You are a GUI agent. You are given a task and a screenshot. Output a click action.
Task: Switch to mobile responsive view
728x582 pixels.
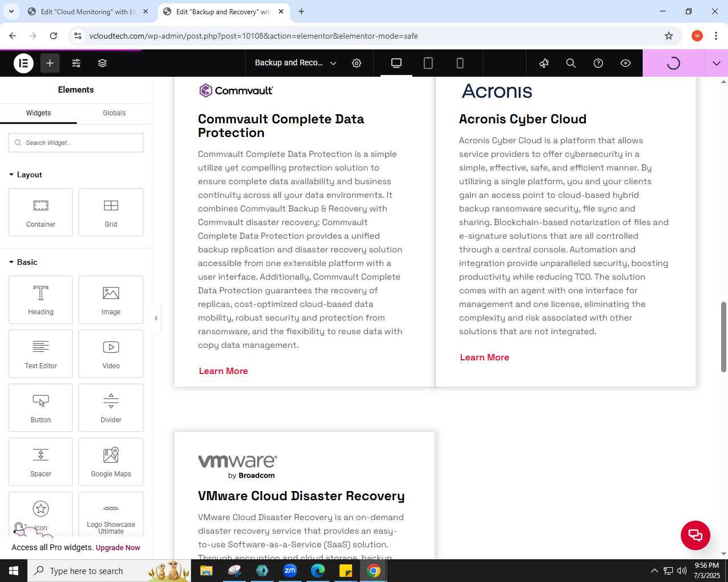pyautogui.click(x=460, y=63)
